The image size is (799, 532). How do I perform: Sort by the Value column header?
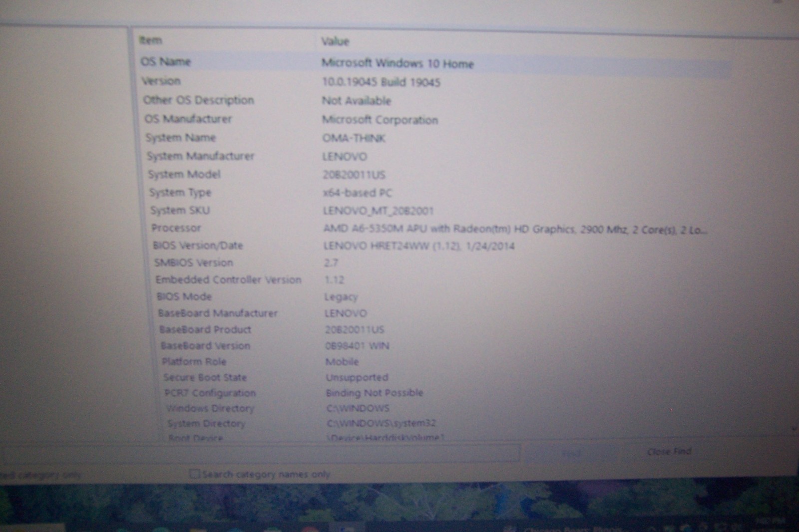click(335, 41)
